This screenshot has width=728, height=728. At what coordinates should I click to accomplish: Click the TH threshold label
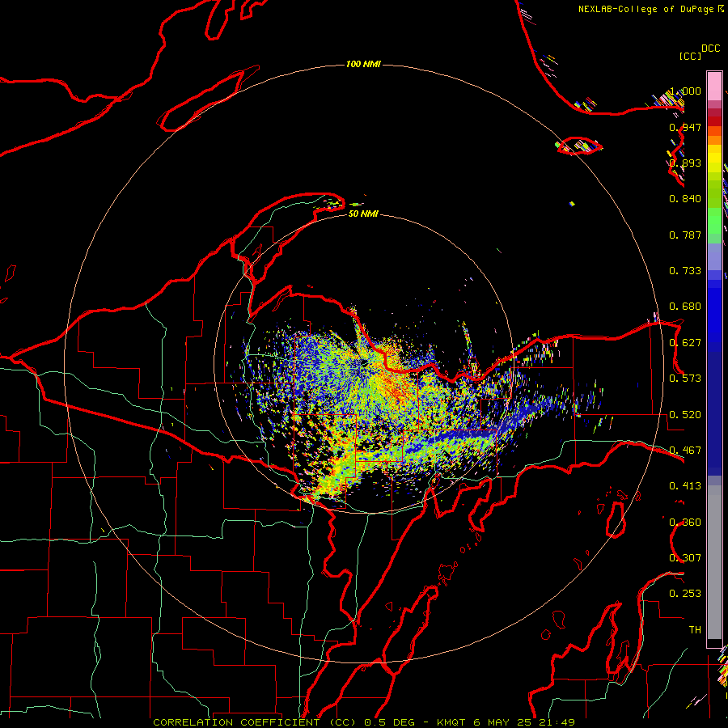coord(695,630)
